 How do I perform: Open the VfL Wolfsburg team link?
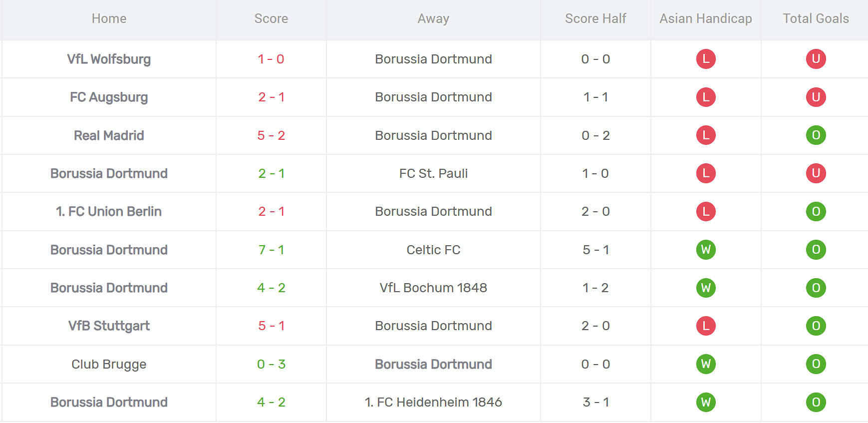coord(109,59)
